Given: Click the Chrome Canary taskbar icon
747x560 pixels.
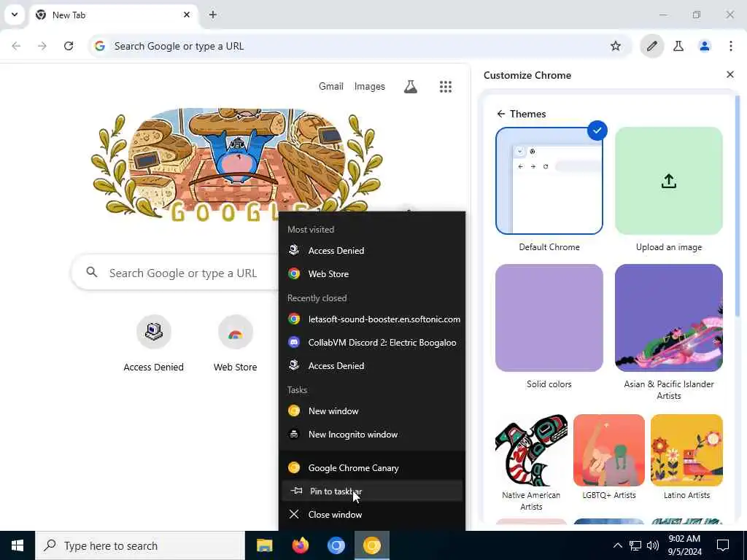Looking at the screenshot, I should click(x=372, y=545).
